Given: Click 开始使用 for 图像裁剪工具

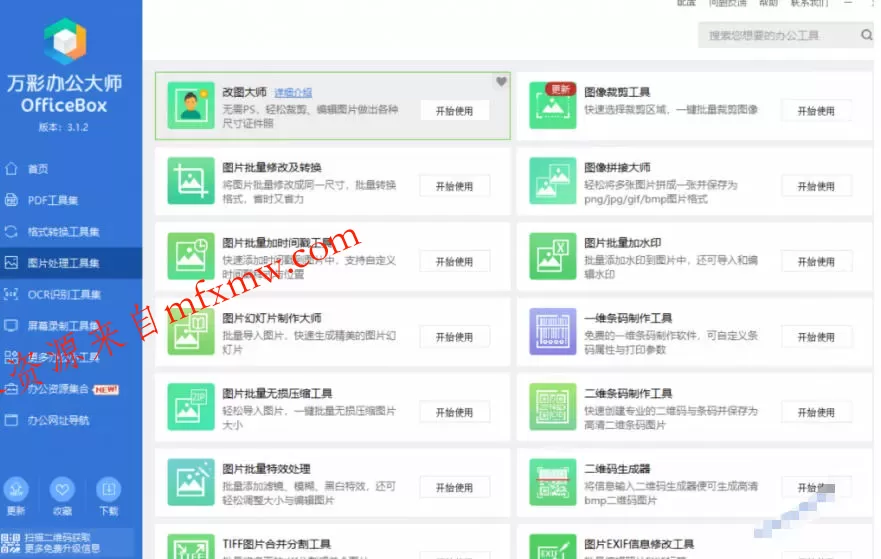Looking at the screenshot, I should click(x=816, y=111).
